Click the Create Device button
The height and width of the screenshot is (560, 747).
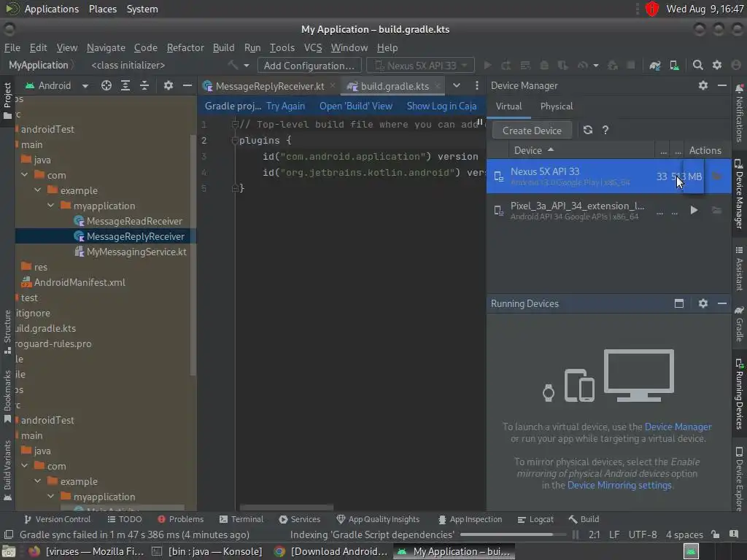532,131
